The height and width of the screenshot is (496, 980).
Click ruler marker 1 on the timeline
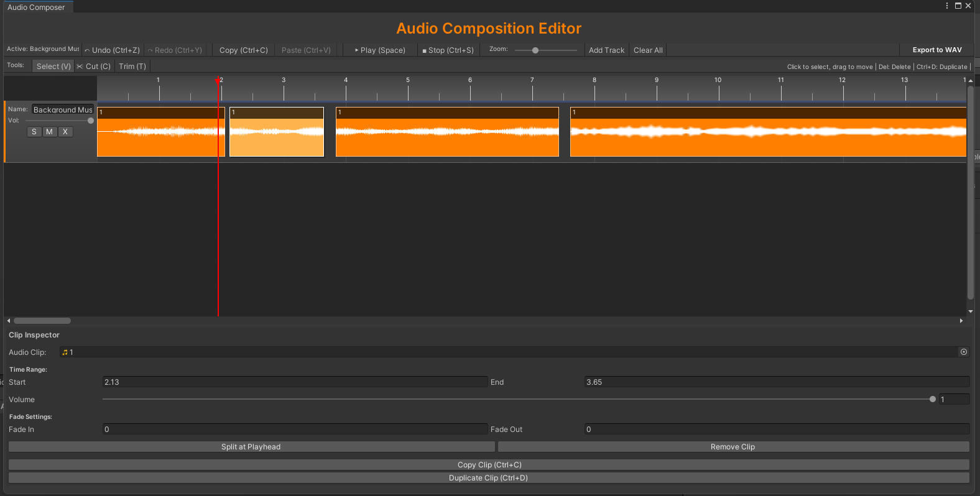[159, 80]
